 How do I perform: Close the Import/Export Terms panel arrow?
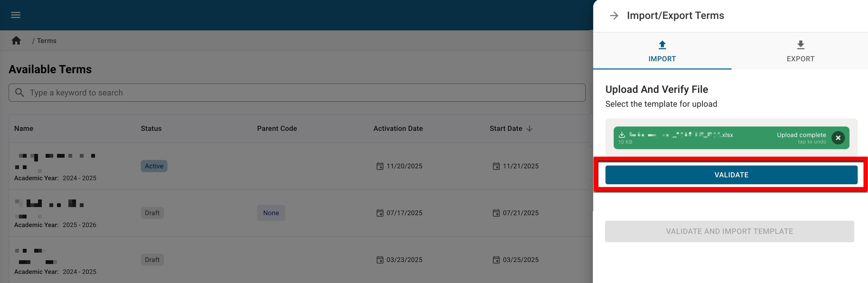[x=614, y=15]
